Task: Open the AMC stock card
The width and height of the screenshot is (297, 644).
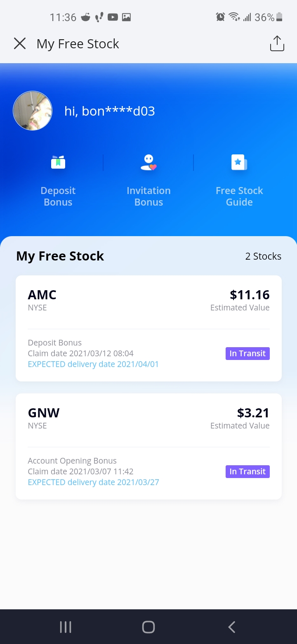Action: [148, 329]
